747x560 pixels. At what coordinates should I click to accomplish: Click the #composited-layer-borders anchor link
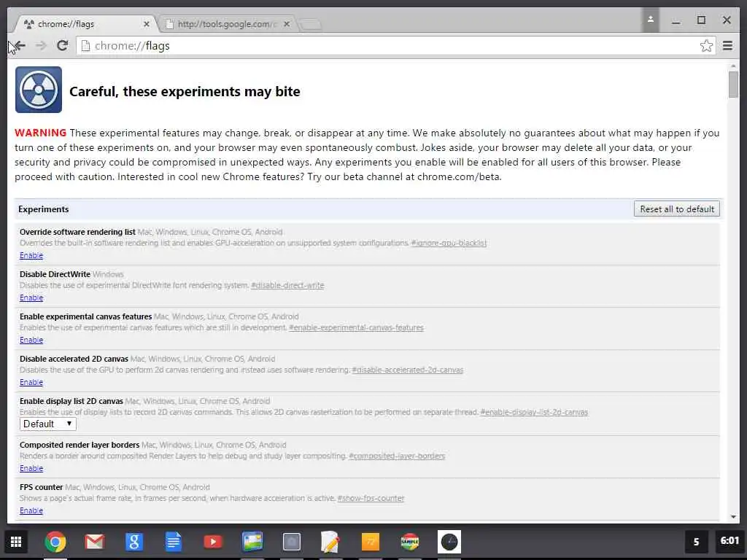[x=397, y=456]
